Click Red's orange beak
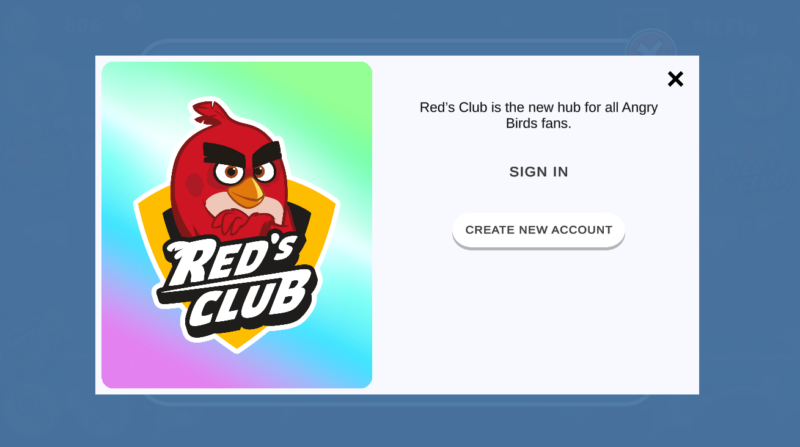This screenshot has width=800, height=447. point(246,193)
